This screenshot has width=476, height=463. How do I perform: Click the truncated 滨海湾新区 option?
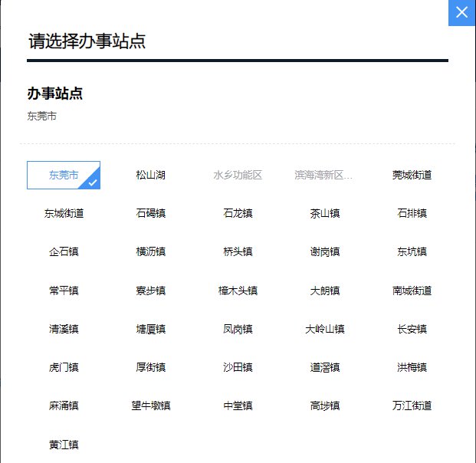[323, 176]
